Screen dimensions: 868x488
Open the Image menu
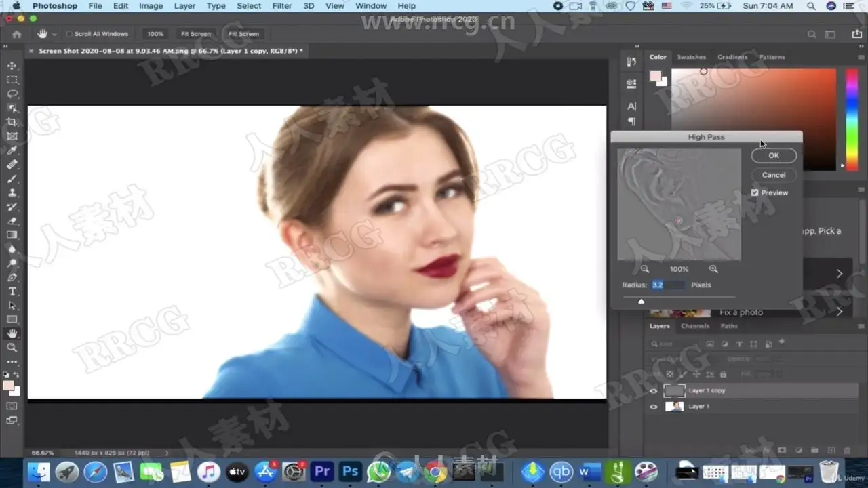click(151, 6)
